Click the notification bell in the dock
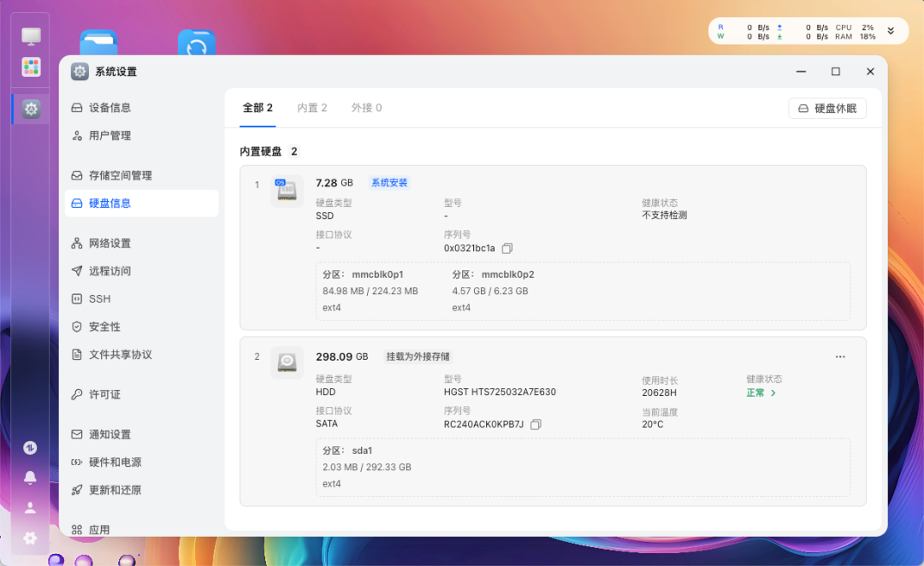This screenshot has width=924, height=566. [30, 478]
